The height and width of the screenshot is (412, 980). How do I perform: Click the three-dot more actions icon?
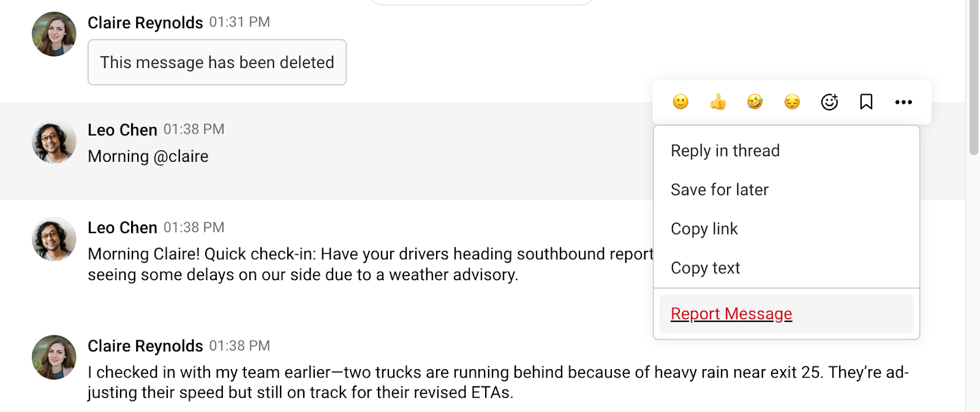(x=903, y=102)
